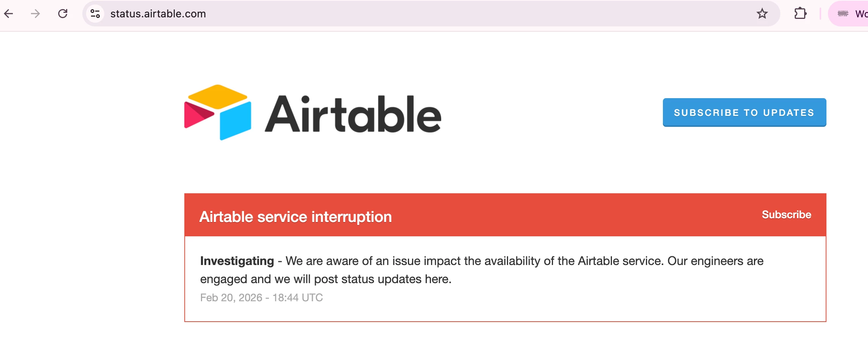
Task: Click the bold Investigating status label
Action: point(237,261)
